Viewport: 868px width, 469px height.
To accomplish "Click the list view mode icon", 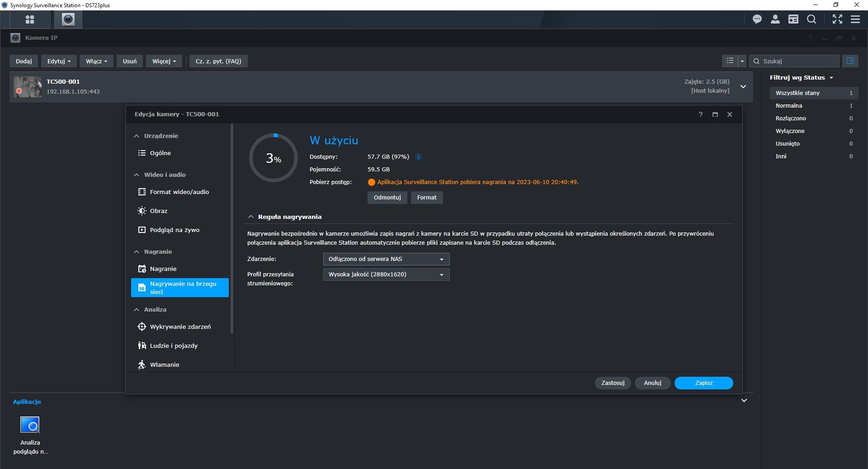I will coord(730,61).
